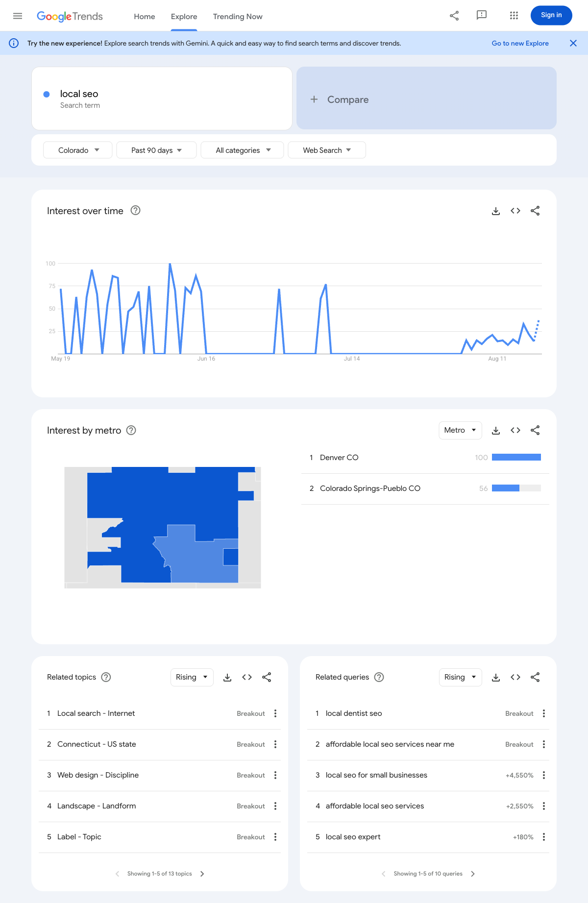588x903 pixels.
Task: Download Interest over time CSV
Action: coord(496,211)
